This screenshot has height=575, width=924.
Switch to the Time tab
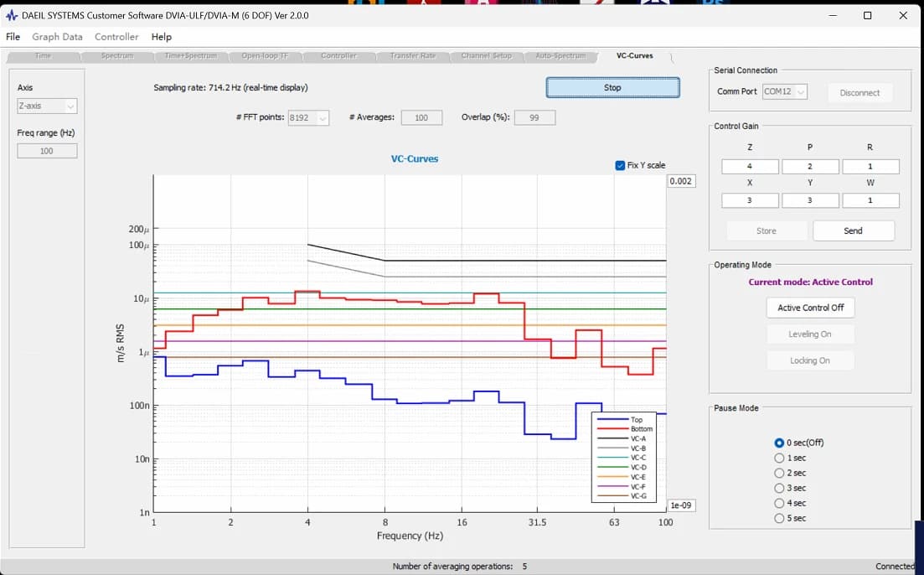(x=43, y=56)
